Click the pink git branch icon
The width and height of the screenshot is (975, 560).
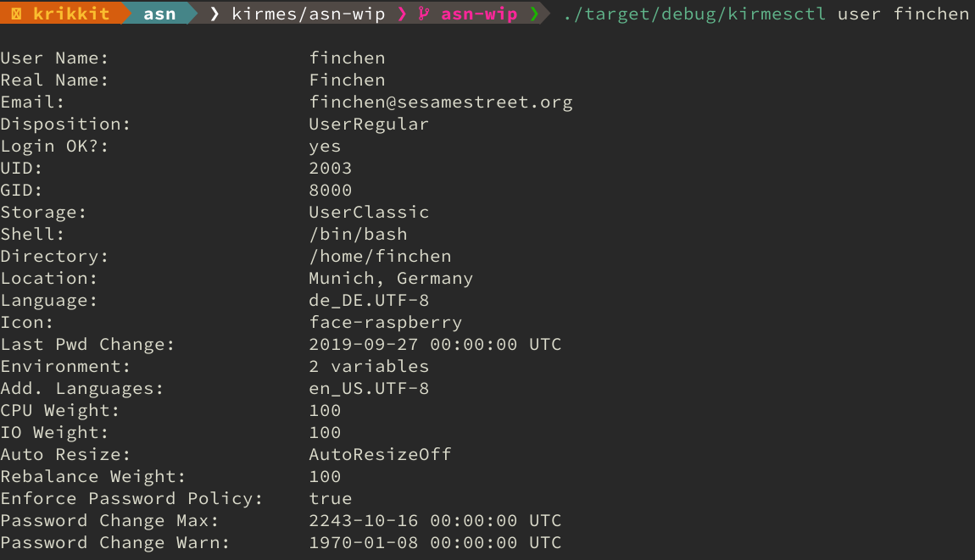click(x=424, y=14)
